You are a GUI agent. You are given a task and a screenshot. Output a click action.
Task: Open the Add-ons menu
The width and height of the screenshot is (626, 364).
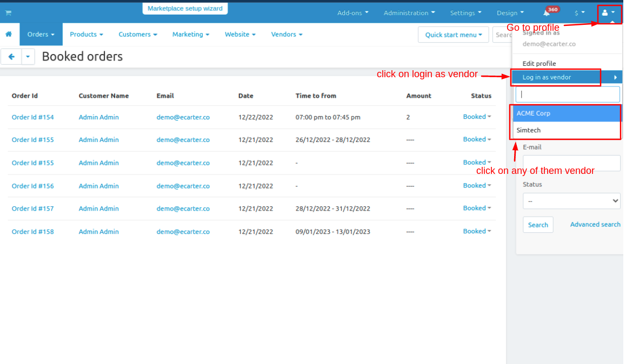(352, 12)
